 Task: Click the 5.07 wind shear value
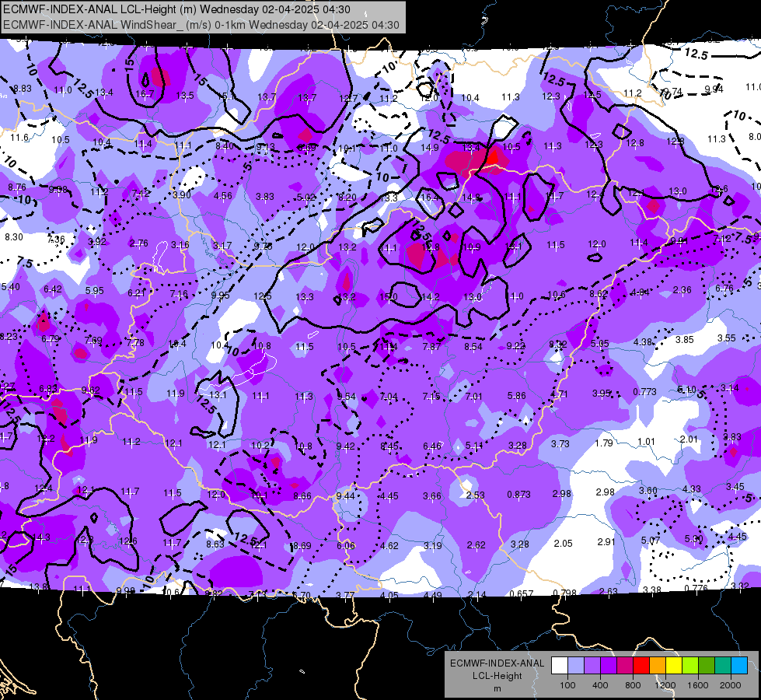coord(651,541)
